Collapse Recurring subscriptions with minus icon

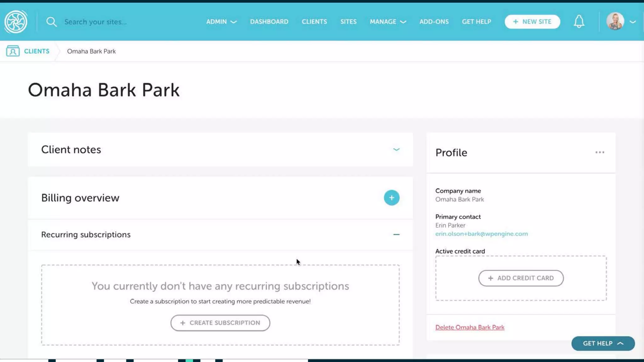pyautogui.click(x=396, y=234)
